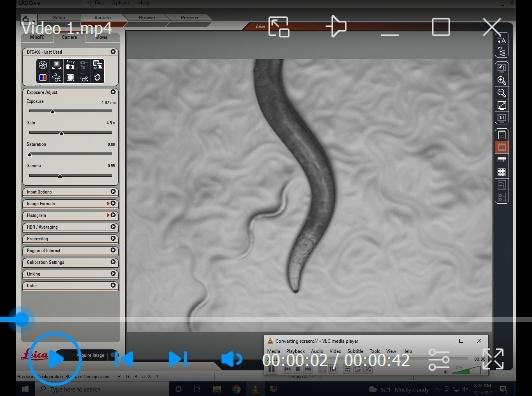The height and width of the screenshot is (396, 532).
Task: Click the Exposure slider thumb in Leica panel
Action: coord(52,111)
